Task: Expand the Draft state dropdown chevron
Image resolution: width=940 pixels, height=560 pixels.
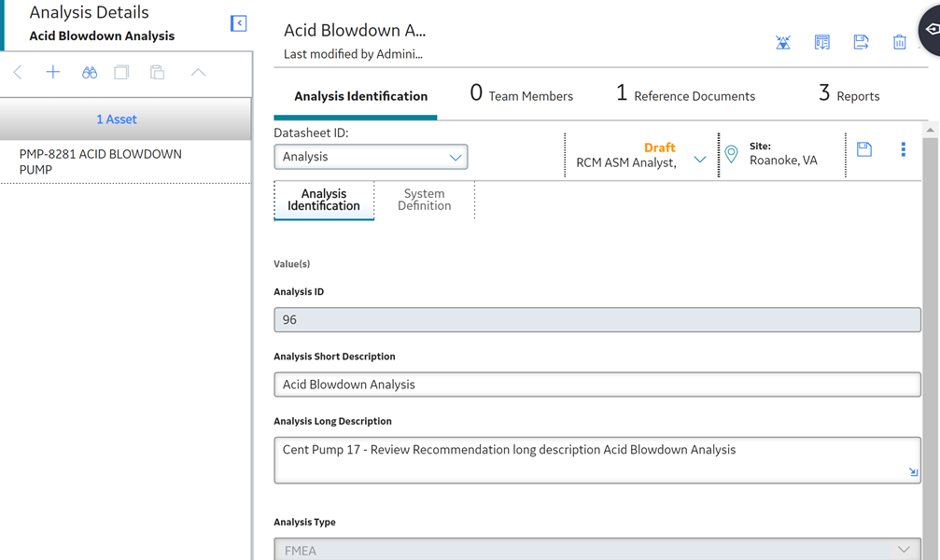Action: coord(699,160)
